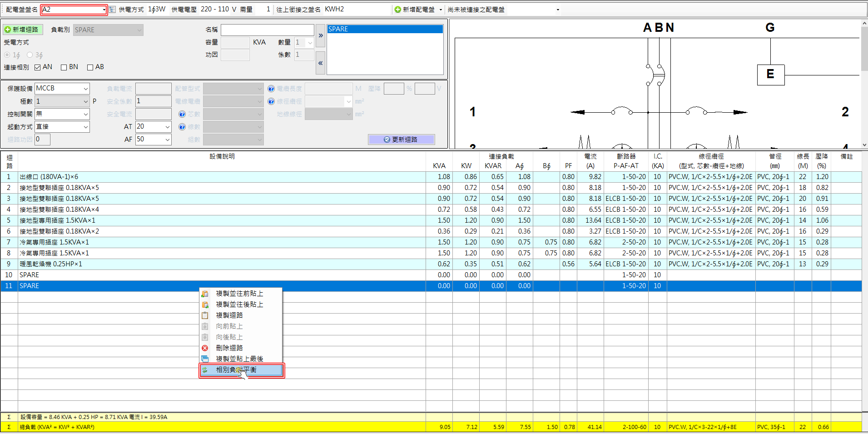Click the 壓降 (%) column header
This screenshot has height=434, width=868.
822,161
